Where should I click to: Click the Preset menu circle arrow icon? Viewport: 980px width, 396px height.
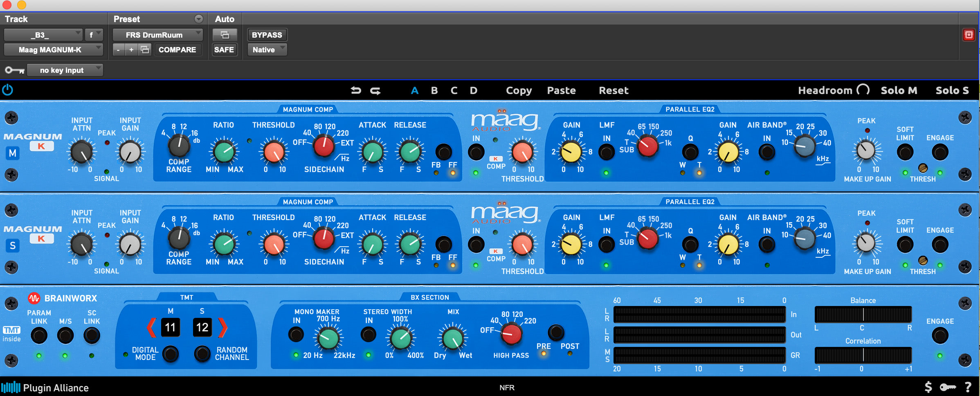[199, 19]
